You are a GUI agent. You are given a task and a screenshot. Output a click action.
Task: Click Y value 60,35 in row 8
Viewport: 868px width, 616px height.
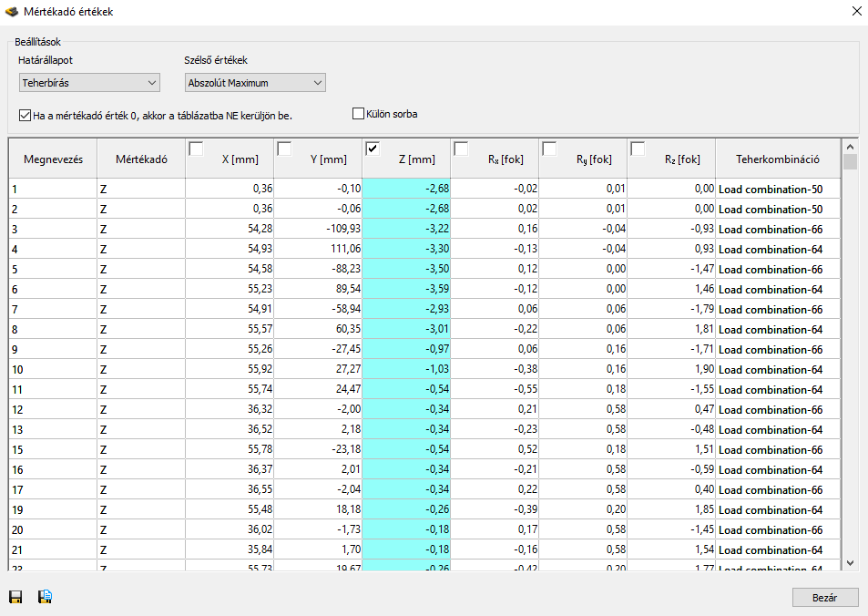(x=318, y=329)
